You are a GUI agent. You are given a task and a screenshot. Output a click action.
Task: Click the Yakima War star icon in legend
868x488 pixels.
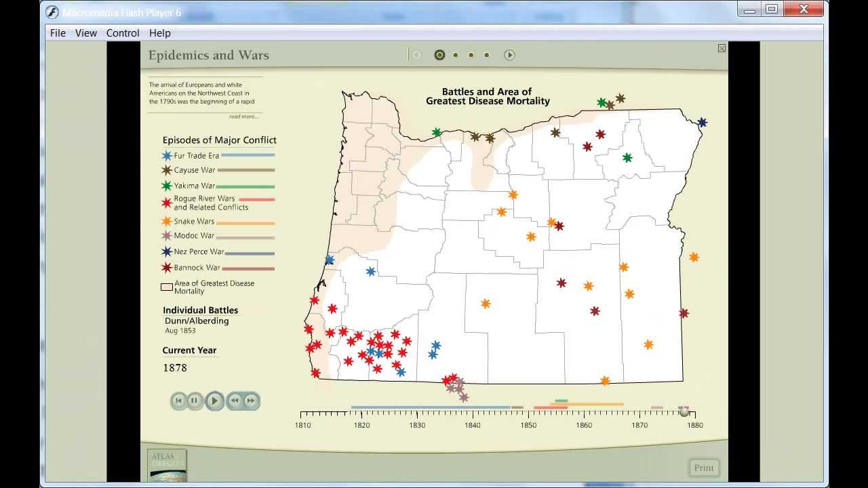point(167,185)
